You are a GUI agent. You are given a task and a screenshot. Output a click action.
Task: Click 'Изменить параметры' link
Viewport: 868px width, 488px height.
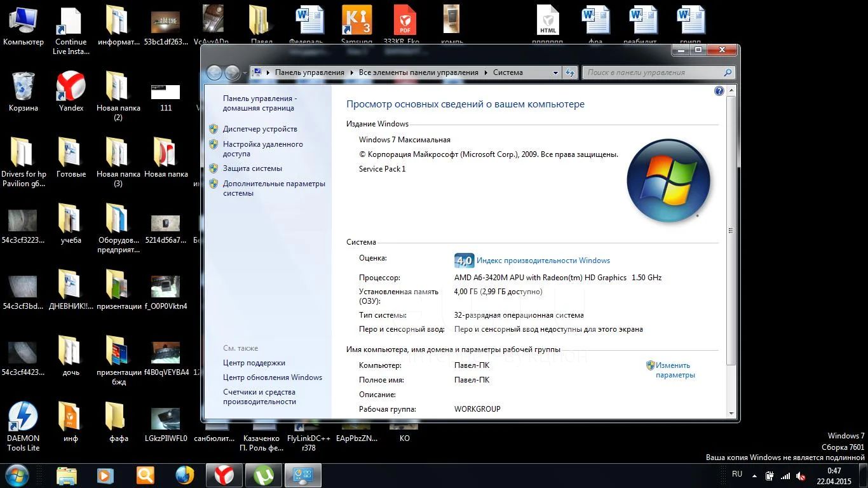click(x=674, y=370)
